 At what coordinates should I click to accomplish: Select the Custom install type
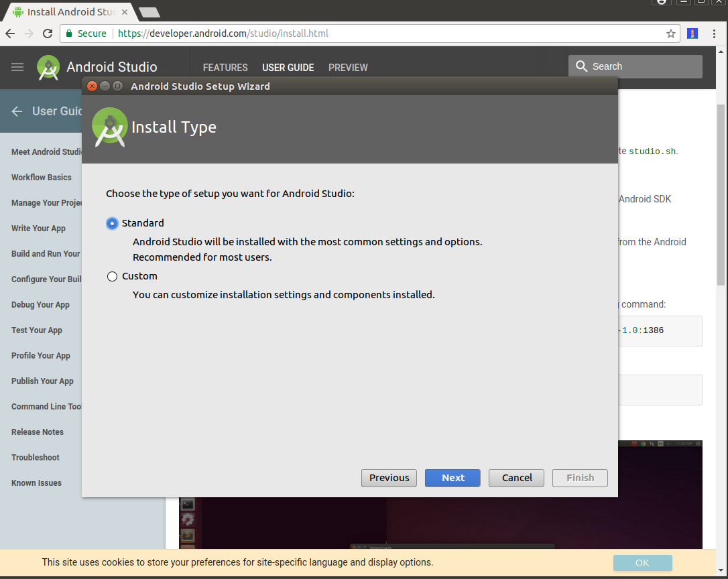coord(112,276)
